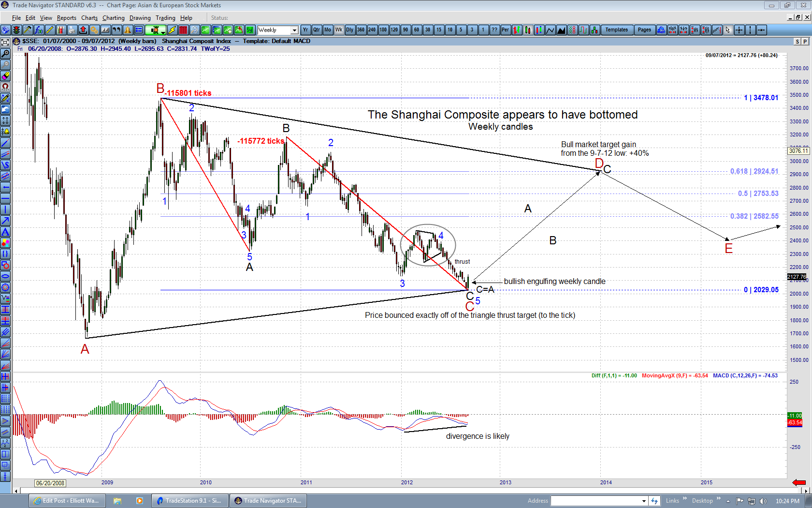Image resolution: width=812 pixels, height=508 pixels.
Task: Select the zoom in magnifier tool
Action: coord(5,53)
